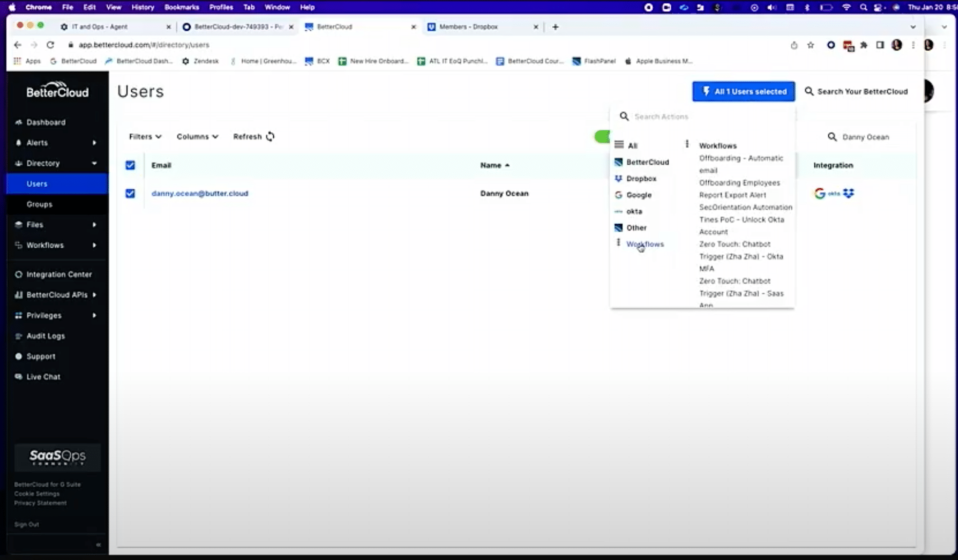Open Audit Logs icon

tap(19, 336)
